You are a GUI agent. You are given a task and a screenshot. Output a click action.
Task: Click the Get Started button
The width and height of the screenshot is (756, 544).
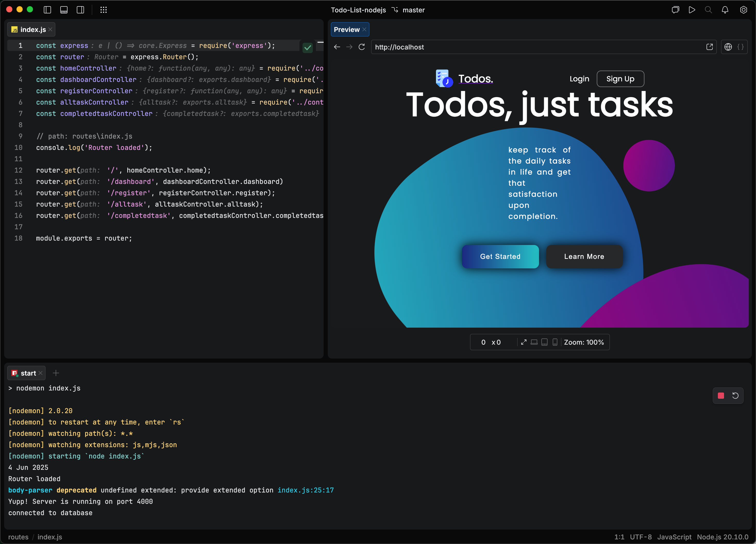click(500, 257)
